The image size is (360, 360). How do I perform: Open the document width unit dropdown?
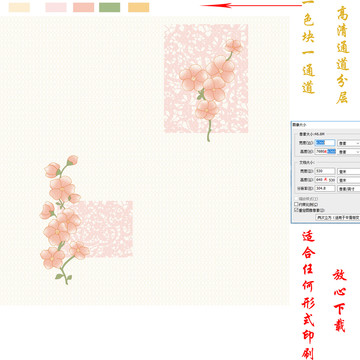click(x=349, y=171)
